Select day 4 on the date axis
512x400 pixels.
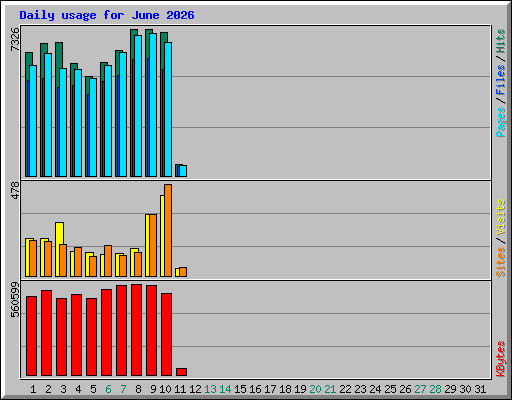point(78,389)
